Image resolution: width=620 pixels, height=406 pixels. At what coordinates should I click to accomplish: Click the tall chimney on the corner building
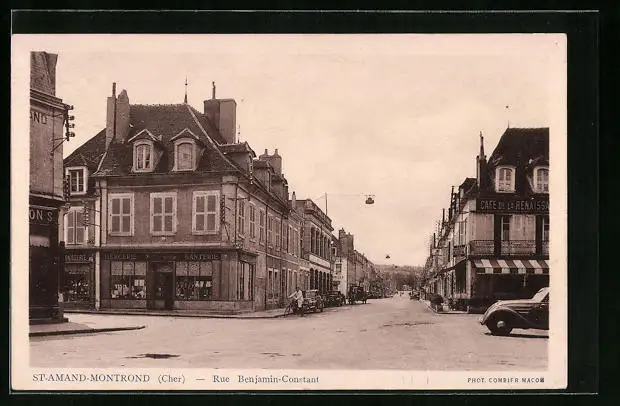click(220, 117)
